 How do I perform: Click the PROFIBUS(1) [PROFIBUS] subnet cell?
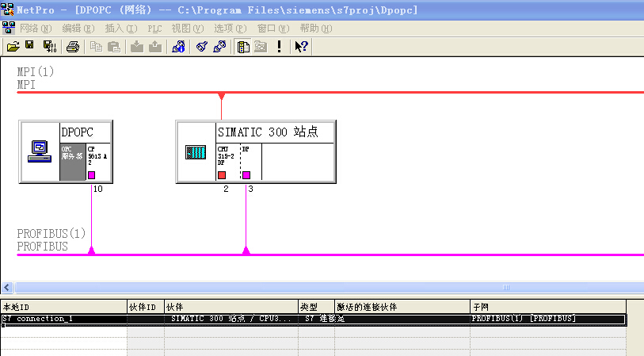point(548,319)
